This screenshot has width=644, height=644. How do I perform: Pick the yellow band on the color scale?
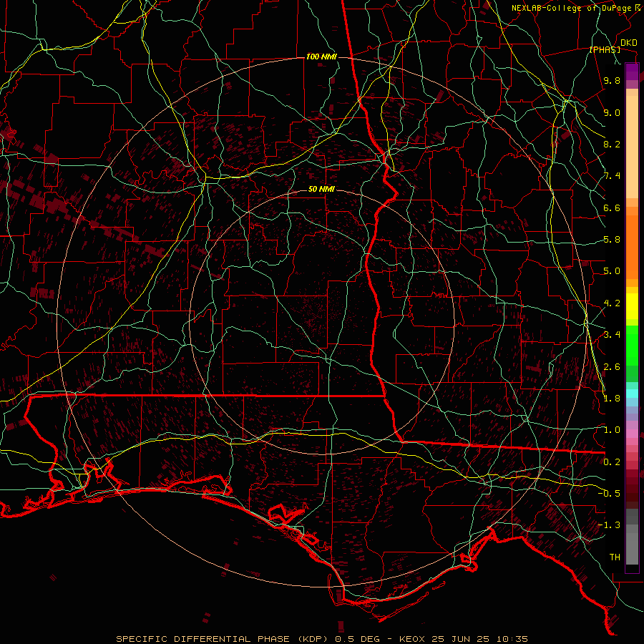click(632, 306)
